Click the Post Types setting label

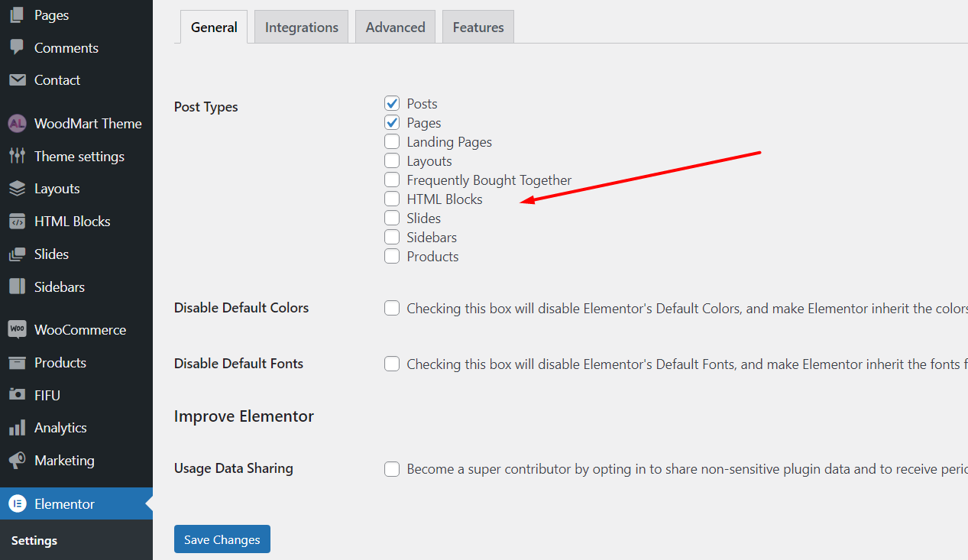coord(206,107)
